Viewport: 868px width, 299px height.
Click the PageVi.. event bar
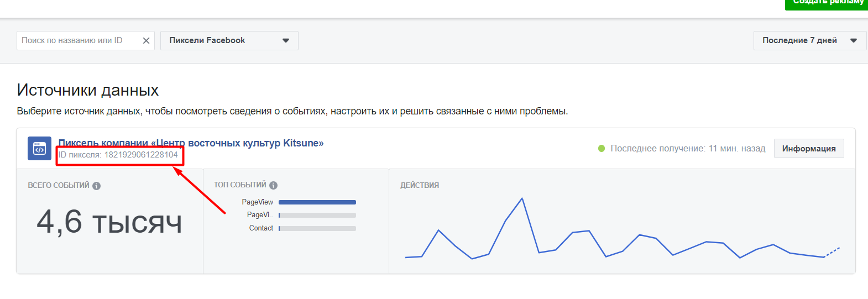point(317,215)
